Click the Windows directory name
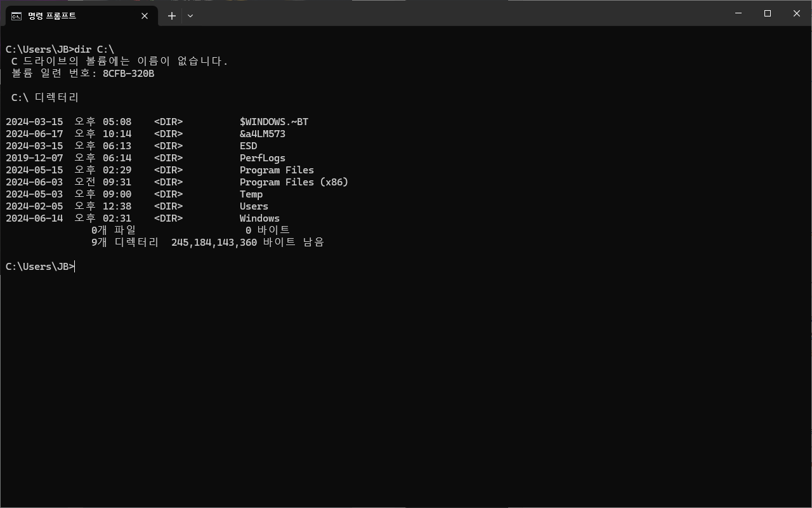Viewport: 812px width, 508px height. pos(259,218)
